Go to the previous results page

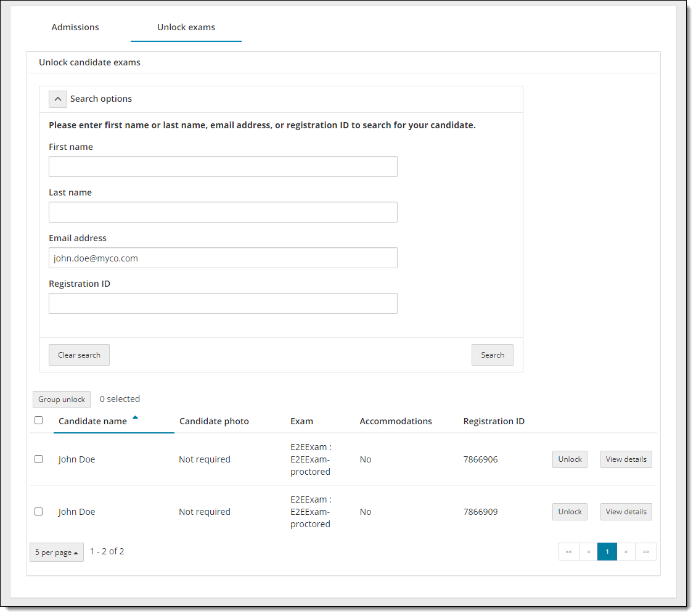pos(588,552)
